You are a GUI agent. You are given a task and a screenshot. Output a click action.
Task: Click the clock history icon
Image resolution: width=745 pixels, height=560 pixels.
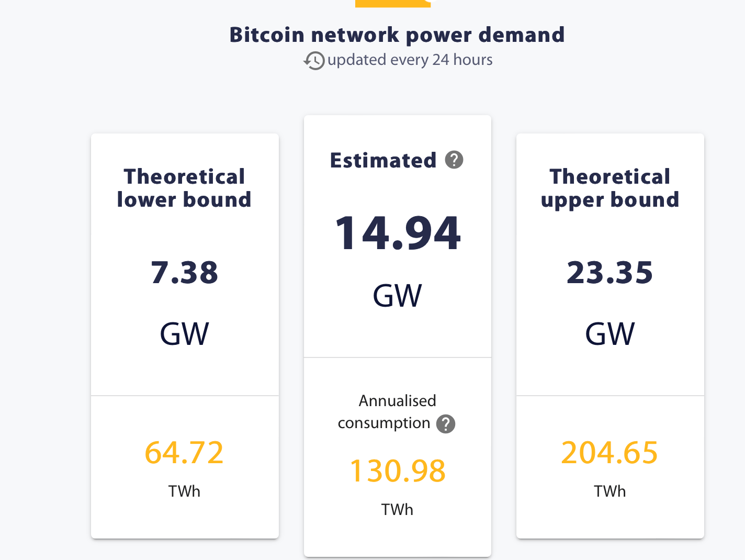point(314,61)
